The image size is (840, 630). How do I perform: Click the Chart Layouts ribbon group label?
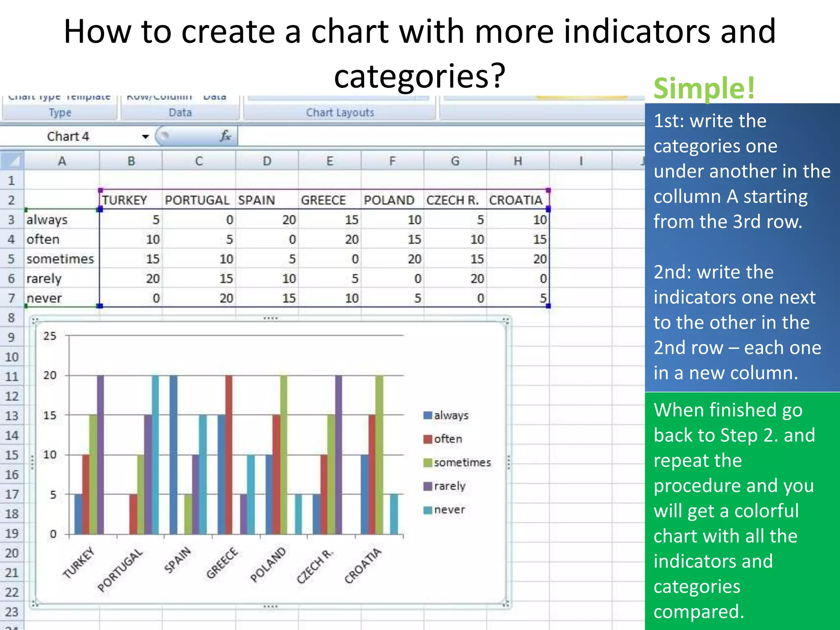pos(340,112)
